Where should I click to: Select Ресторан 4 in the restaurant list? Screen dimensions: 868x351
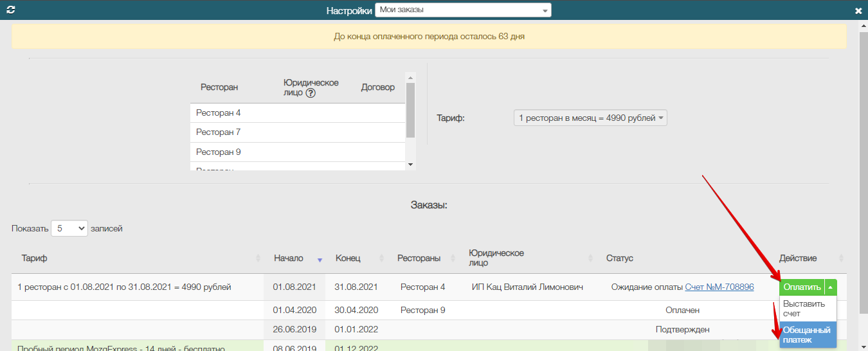pos(298,113)
